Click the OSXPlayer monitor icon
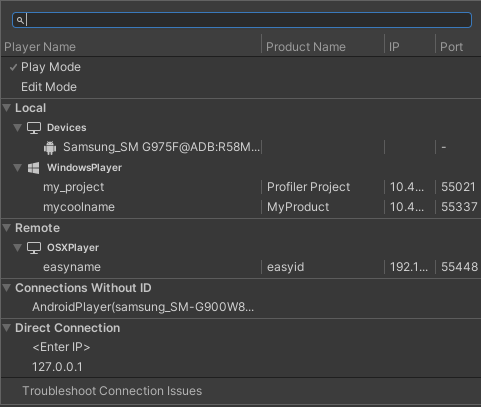The width and height of the screenshot is (481, 407). pyautogui.click(x=34, y=248)
